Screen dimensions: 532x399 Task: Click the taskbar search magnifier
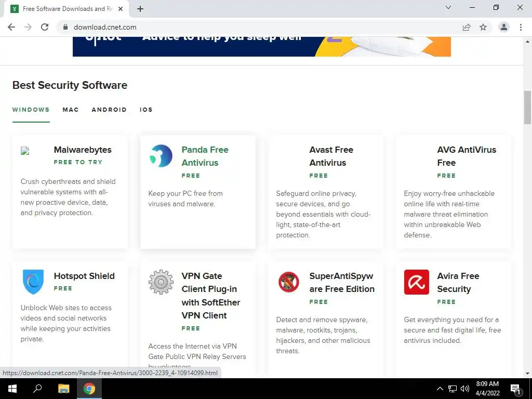coord(37,389)
